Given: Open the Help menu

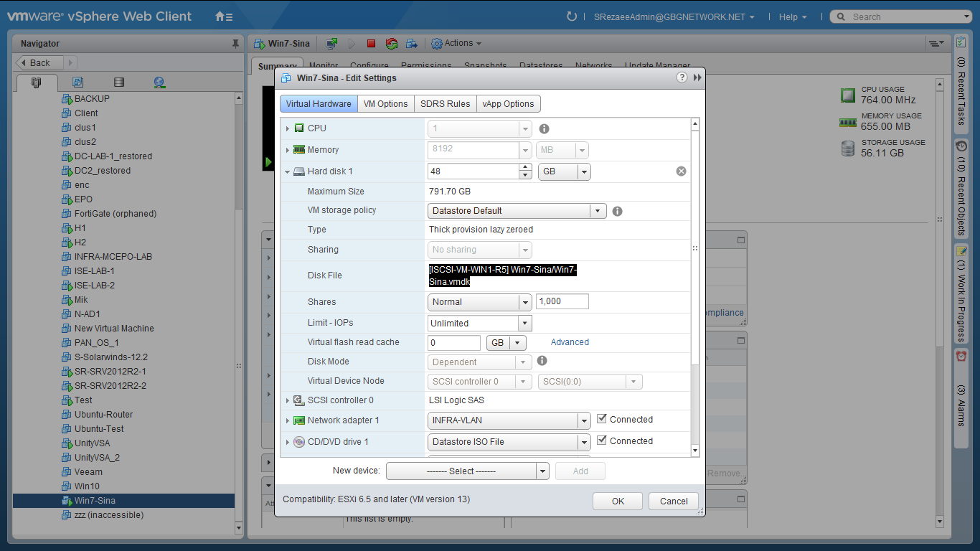Looking at the screenshot, I should pos(793,17).
